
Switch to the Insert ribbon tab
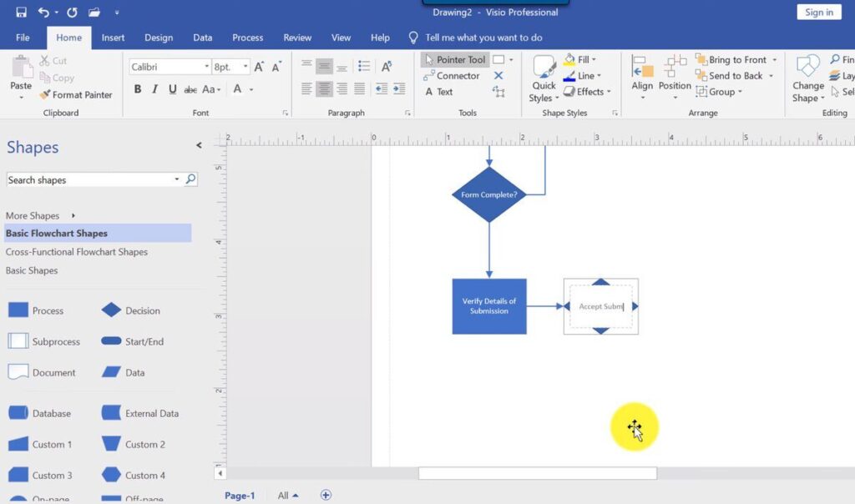tap(113, 38)
